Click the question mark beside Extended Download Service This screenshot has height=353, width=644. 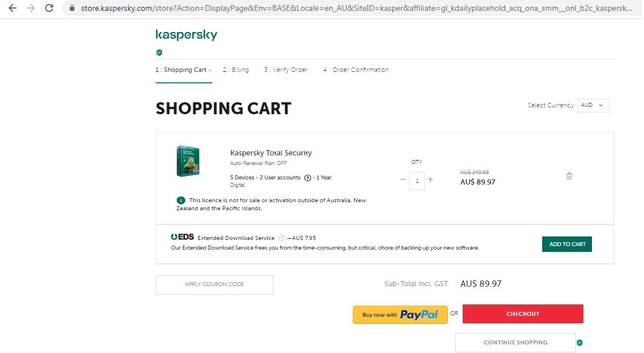[281, 238]
